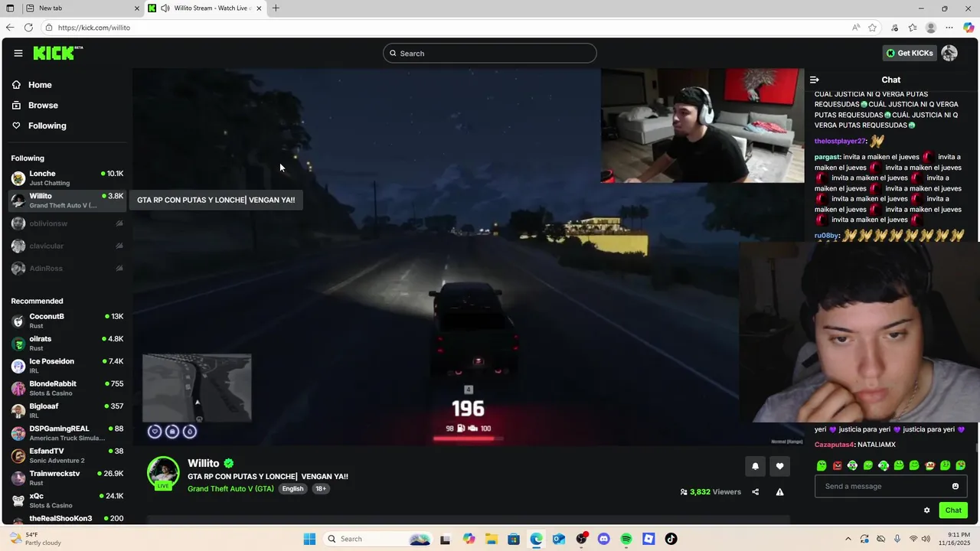
Task: Open Edge settings and more menu
Action: point(949,28)
